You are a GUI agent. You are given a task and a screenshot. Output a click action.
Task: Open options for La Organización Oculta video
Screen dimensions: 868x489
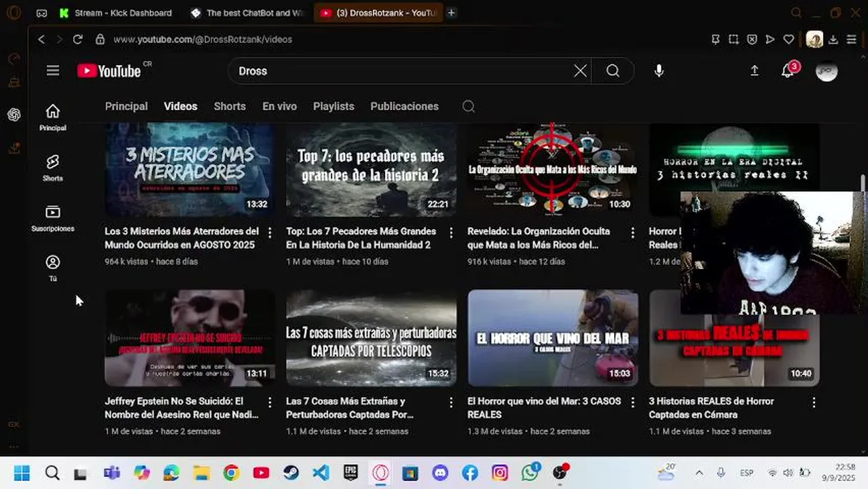point(632,232)
